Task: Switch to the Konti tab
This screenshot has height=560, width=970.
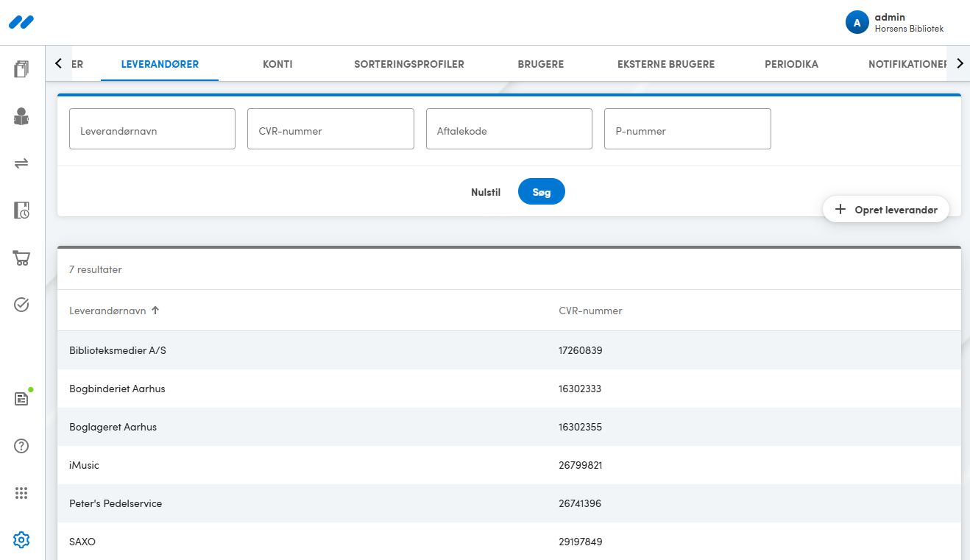Action: (277, 64)
